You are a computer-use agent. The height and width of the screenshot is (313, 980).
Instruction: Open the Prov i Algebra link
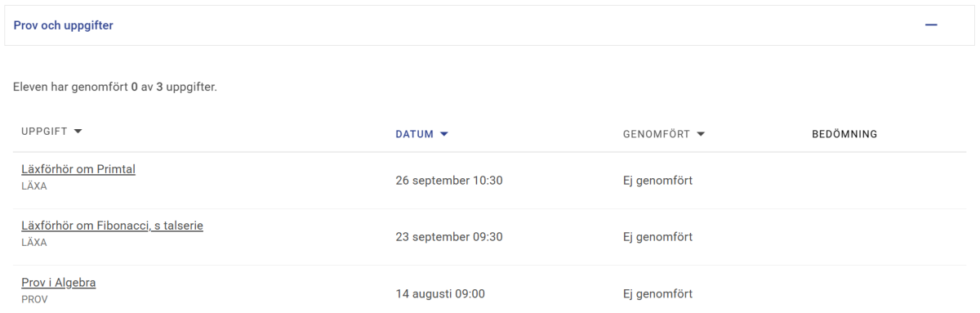(x=59, y=283)
